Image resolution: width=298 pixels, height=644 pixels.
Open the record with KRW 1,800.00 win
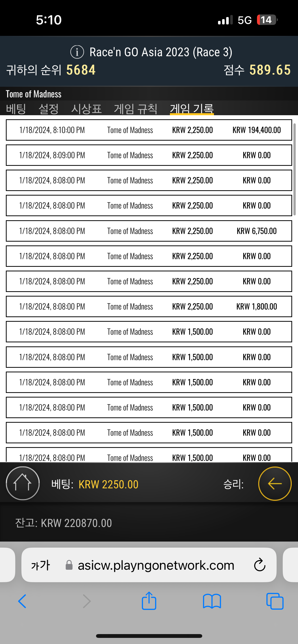149,306
